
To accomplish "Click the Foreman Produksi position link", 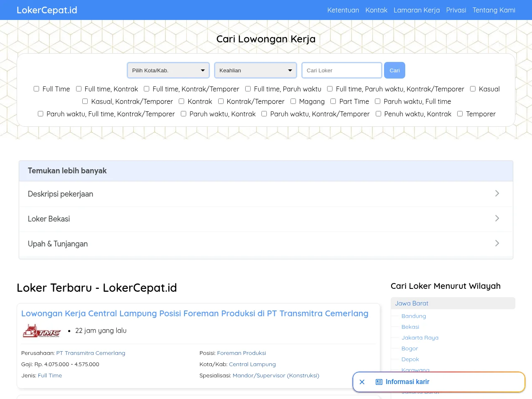I will coord(241,353).
